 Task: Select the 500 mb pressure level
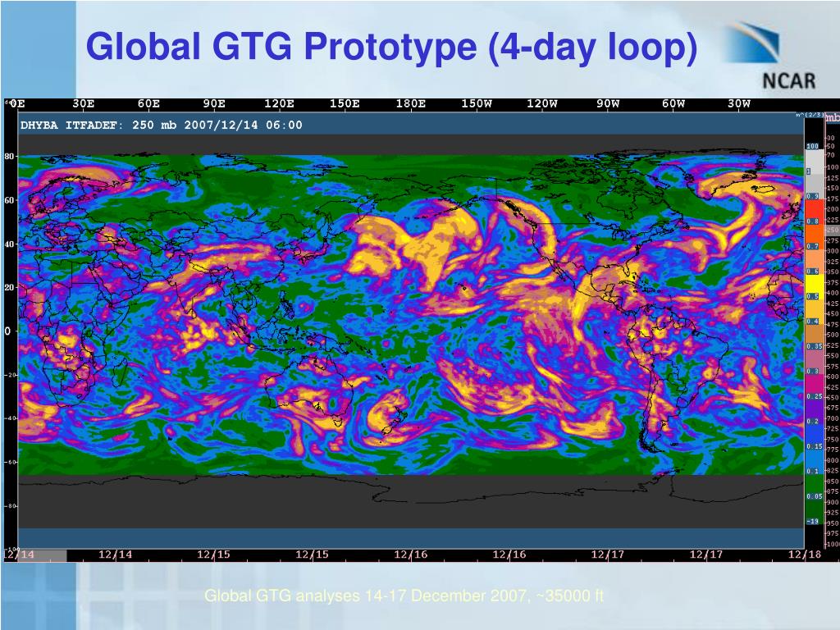pyautogui.click(x=833, y=335)
